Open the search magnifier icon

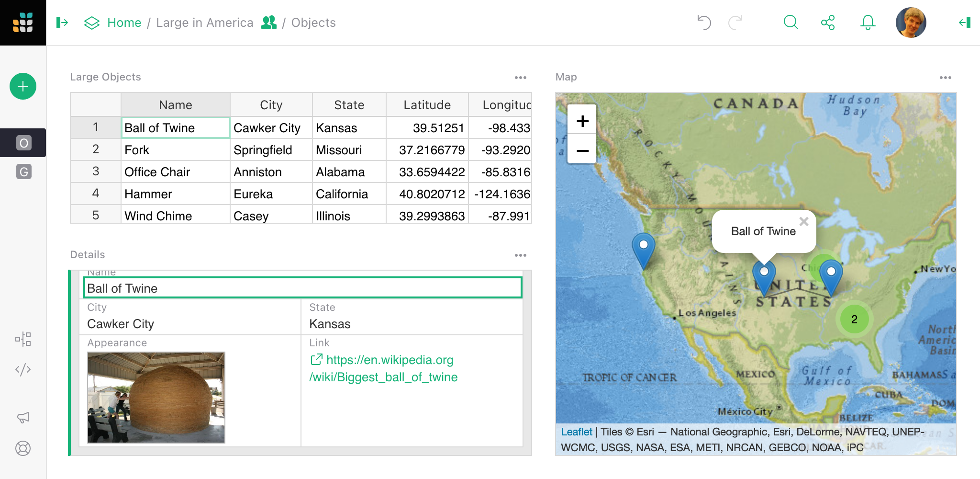(x=791, y=23)
